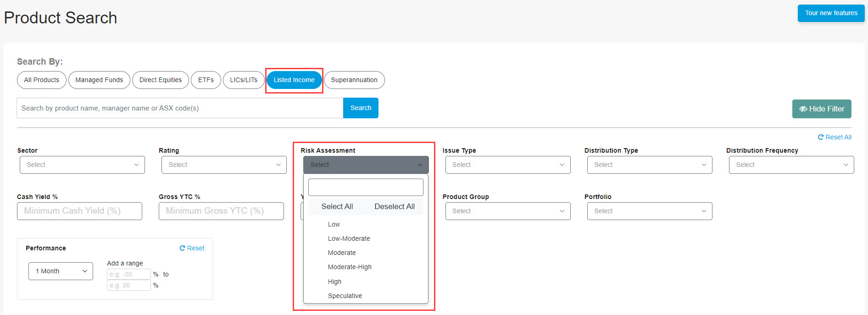
Task: Click the Performance Reset link
Action: pos(192,249)
